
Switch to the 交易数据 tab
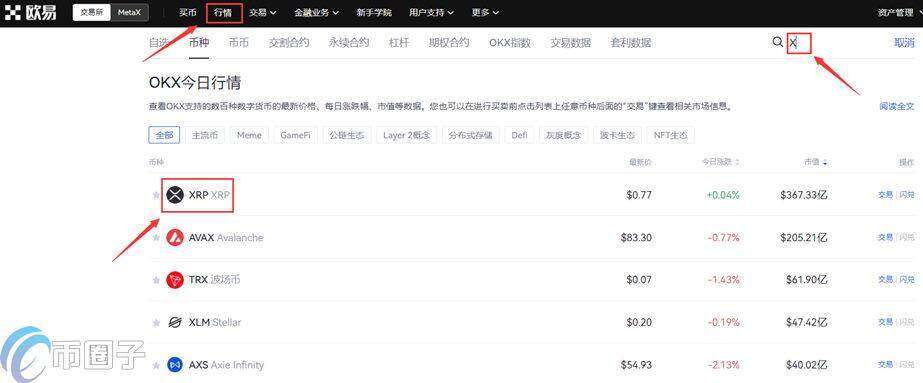point(570,42)
